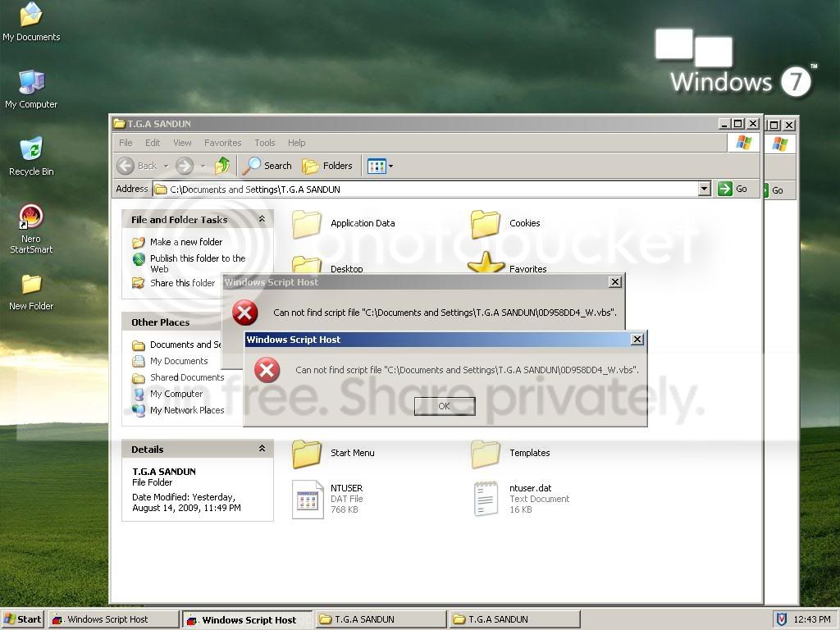Click the 768 KB size text
Viewport: 840px width, 630px height.
(344, 509)
